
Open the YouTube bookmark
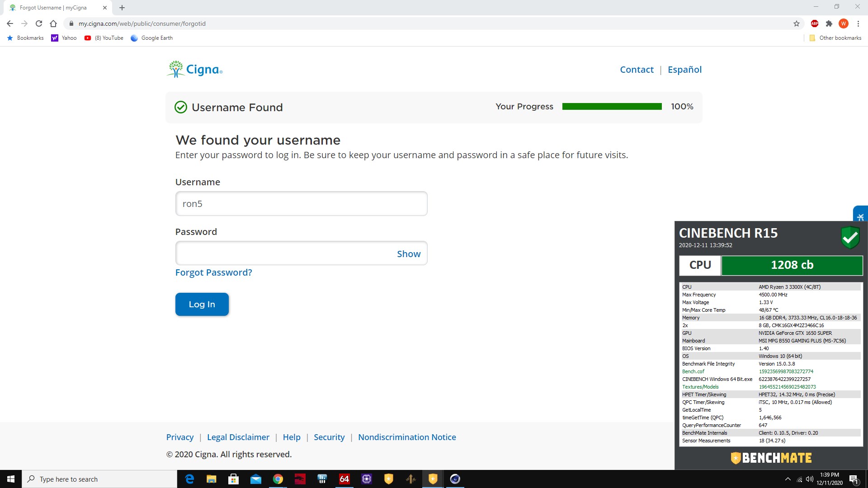click(104, 38)
